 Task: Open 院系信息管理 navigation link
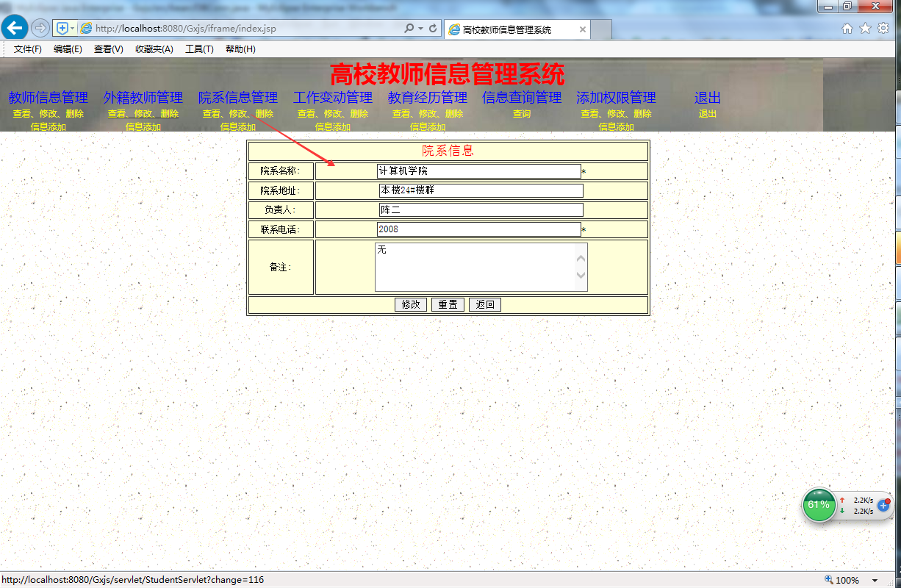pyautogui.click(x=238, y=97)
